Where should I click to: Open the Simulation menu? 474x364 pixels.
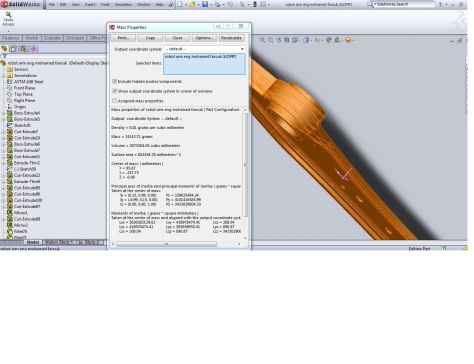pyautogui.click(x=123, y=5)
